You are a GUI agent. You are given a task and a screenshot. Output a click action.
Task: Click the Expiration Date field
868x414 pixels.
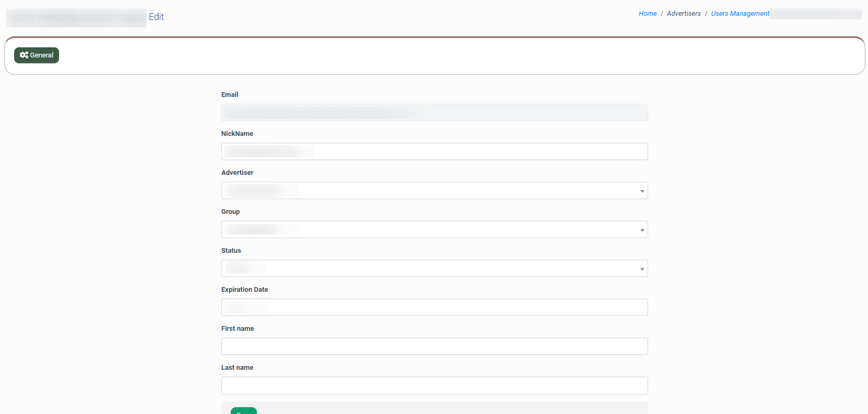click(434, 308)
